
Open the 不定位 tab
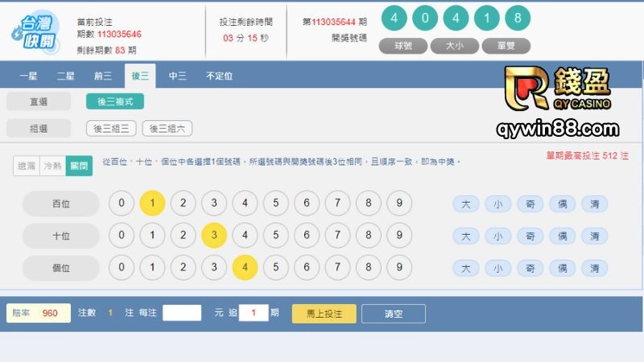(x=219, y=76)
